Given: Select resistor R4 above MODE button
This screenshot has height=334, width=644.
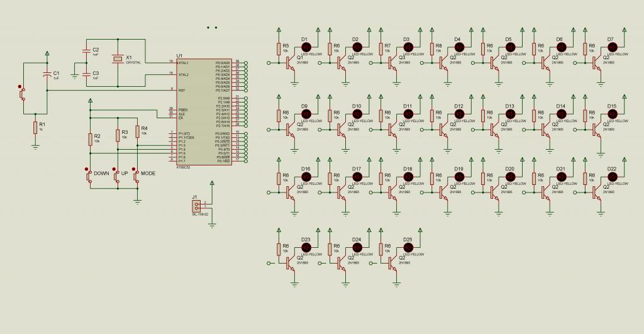Looking at the screenshot, I should tap(137, 131).
